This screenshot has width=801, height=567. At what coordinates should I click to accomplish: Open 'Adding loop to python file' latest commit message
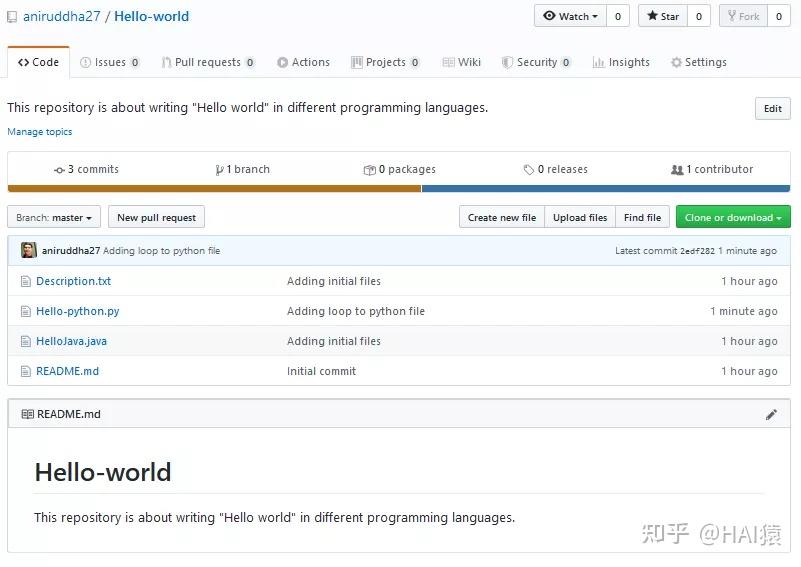(161, 251)
